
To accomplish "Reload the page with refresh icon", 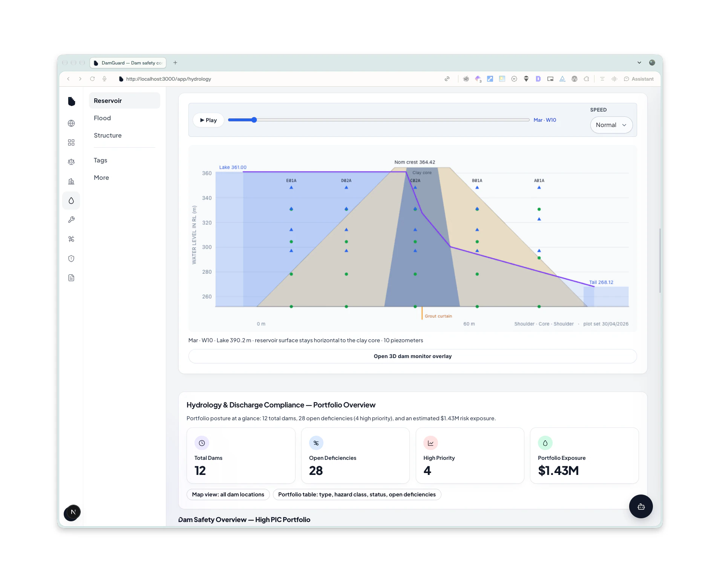I will tap(92, 79).
